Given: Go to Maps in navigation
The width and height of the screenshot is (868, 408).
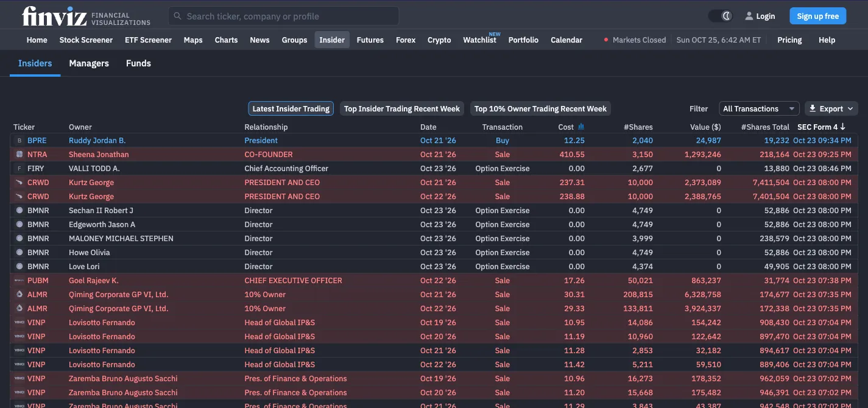Looking at the screenshot, I should coord(193,40).
